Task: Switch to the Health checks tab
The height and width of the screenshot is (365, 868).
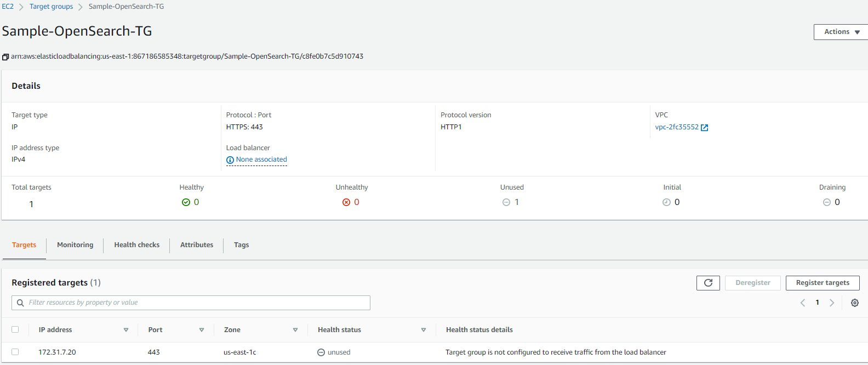Action: coord(136,245)
